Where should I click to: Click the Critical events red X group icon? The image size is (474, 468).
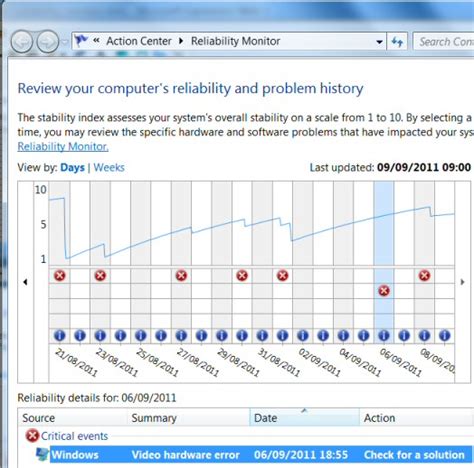[32, 436]
